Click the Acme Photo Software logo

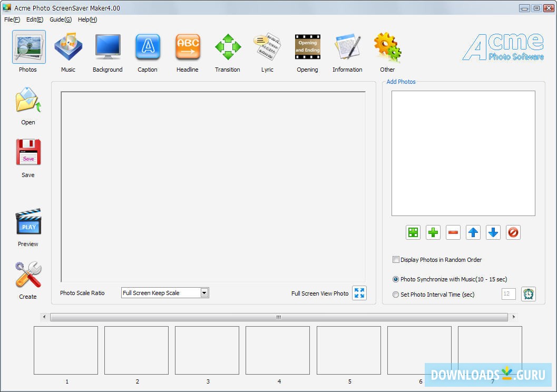(503, 47)
